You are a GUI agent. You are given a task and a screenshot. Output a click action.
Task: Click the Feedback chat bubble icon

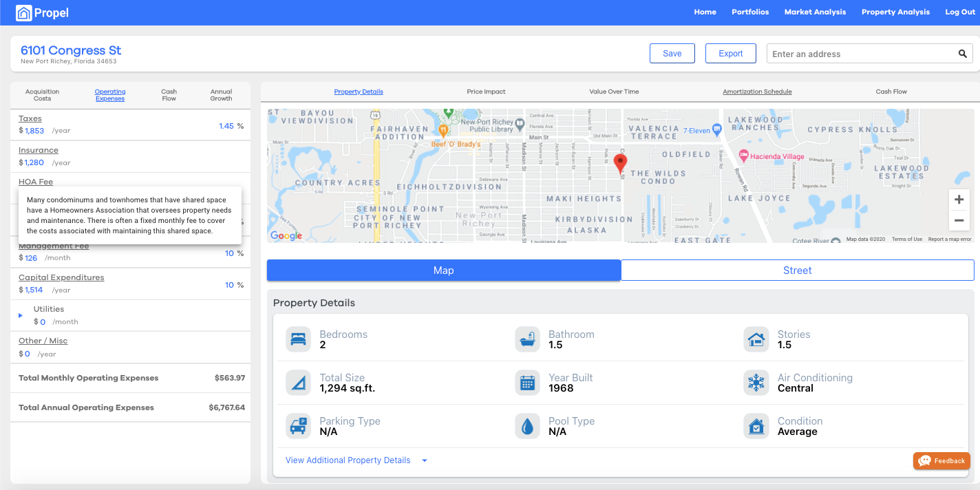pyautogui.click(x=924, y=460)
